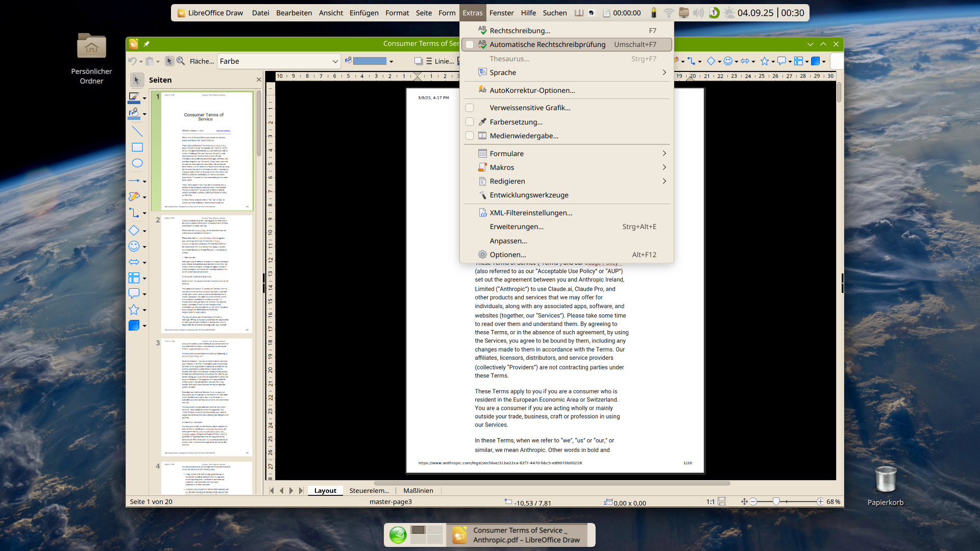Select the Rectangle tool in left toolbar

[x=137, y=147]
